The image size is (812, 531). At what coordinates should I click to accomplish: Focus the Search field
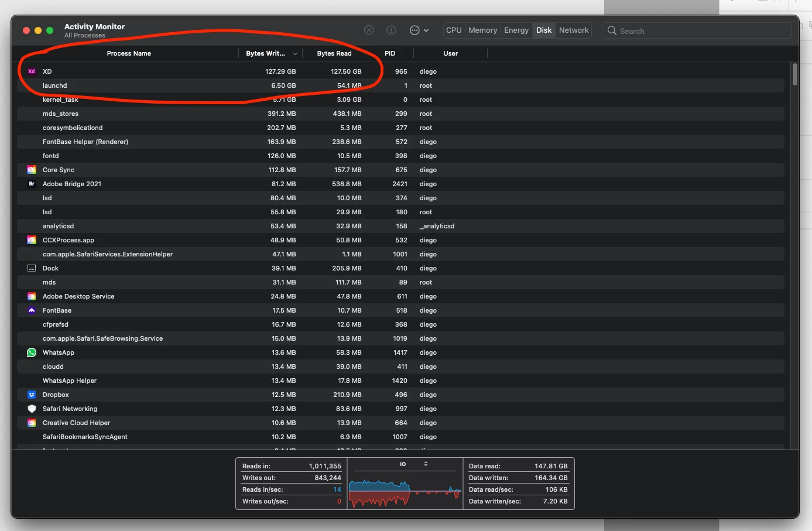[x=697, y=30]
